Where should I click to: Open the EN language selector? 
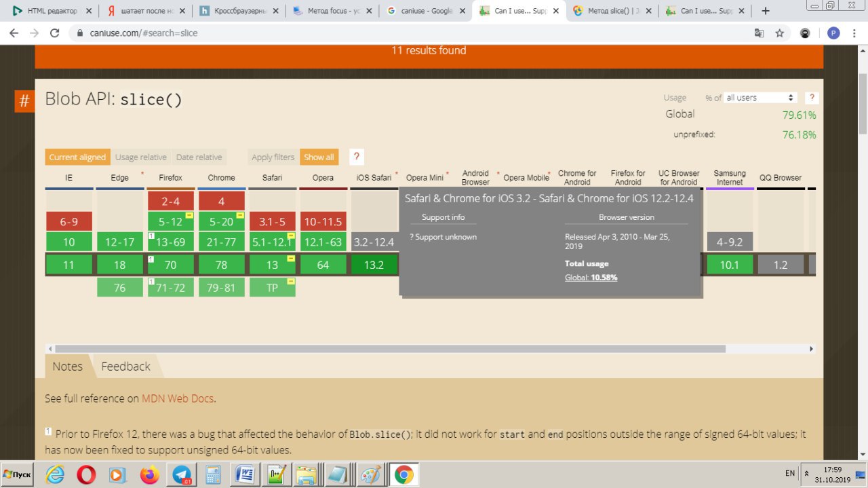790,473
